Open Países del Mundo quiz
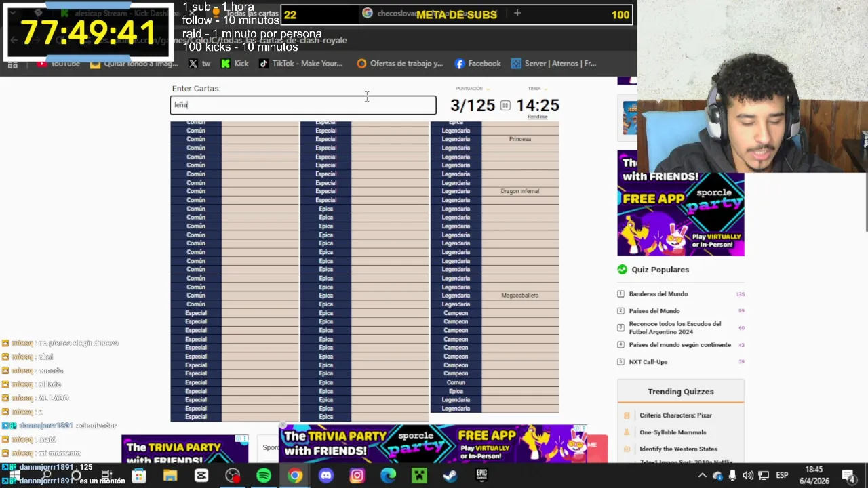This screenshot has width=868, height=488. (654, 311)
